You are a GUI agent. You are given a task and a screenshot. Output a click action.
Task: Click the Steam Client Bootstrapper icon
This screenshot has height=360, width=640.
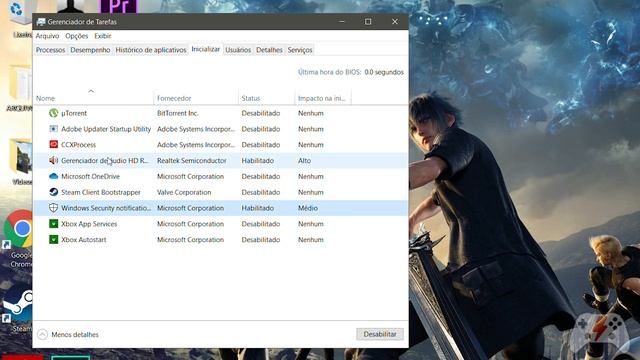click(53, 192)
